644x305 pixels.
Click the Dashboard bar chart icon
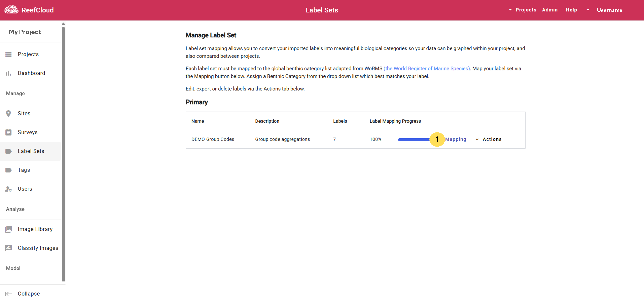tap(8, 73)
